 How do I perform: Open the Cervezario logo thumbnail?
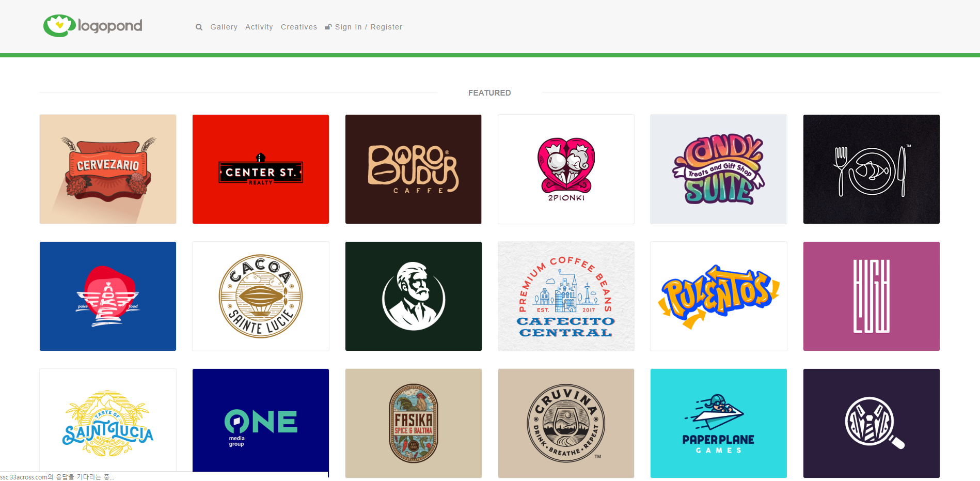point(108,169)
